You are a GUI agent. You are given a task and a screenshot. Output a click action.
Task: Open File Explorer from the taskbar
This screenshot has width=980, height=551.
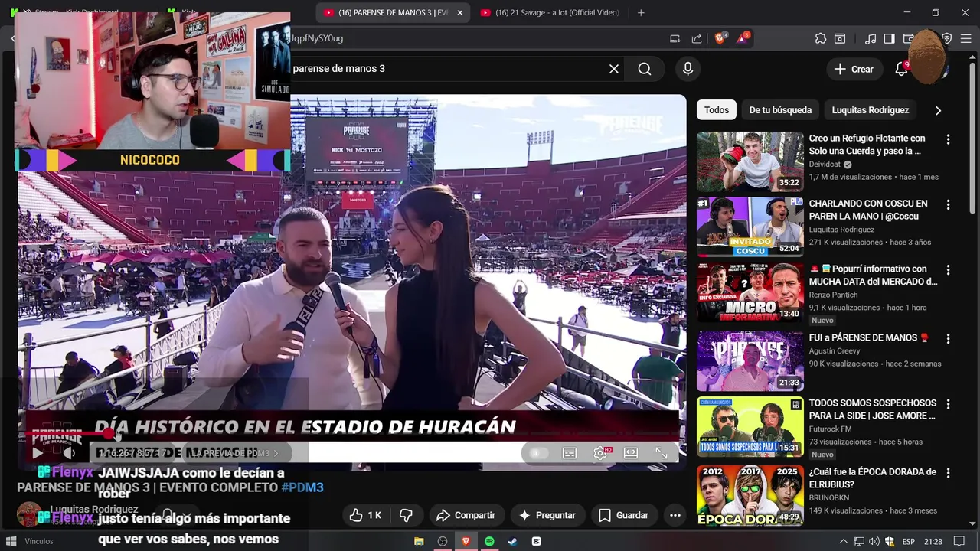(419, 541)
